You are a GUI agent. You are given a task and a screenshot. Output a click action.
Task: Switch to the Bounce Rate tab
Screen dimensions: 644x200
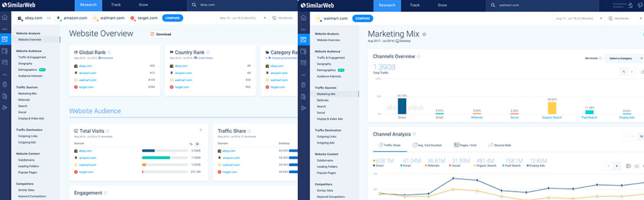pyautogui.click(x=500, y=145)
